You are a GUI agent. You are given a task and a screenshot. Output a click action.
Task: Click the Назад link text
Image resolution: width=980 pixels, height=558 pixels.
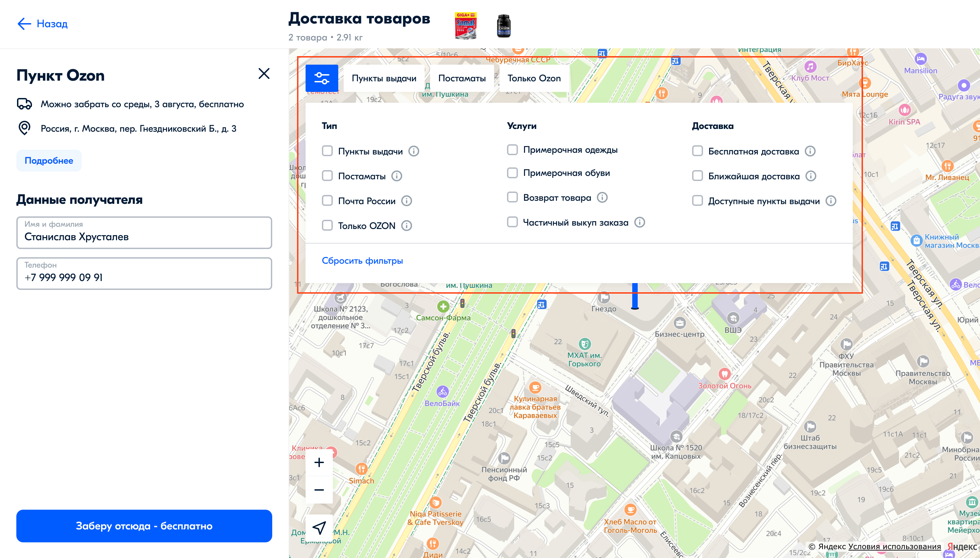click(x=52, y=24)
